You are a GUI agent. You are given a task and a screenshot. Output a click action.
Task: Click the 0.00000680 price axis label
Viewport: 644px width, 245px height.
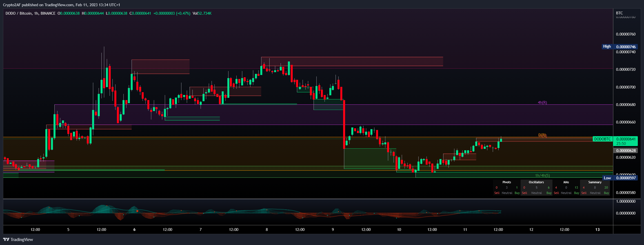tap(626, 105)
